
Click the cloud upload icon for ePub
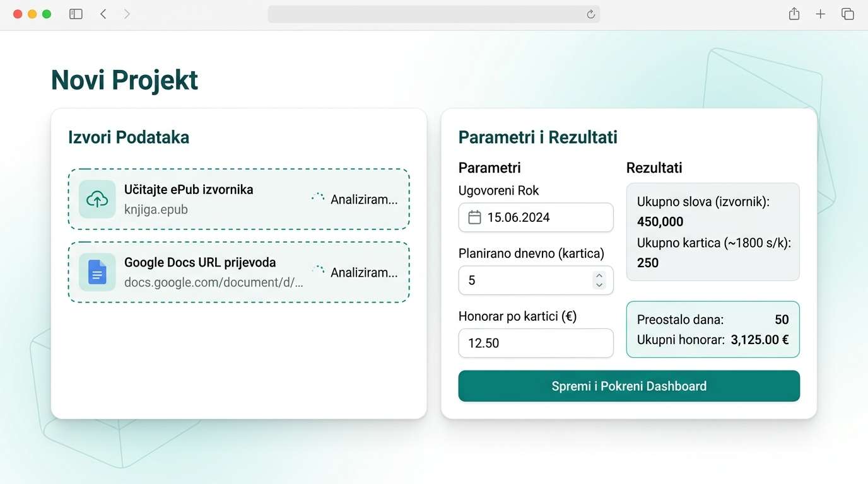pyautogui.click(x=97, y=199)
